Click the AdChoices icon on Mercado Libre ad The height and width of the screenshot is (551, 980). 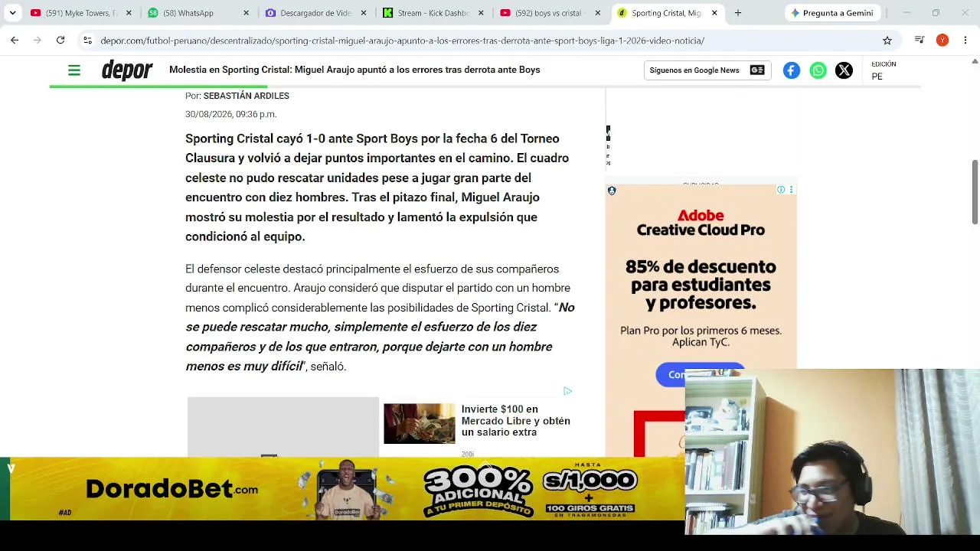(567, 391)
